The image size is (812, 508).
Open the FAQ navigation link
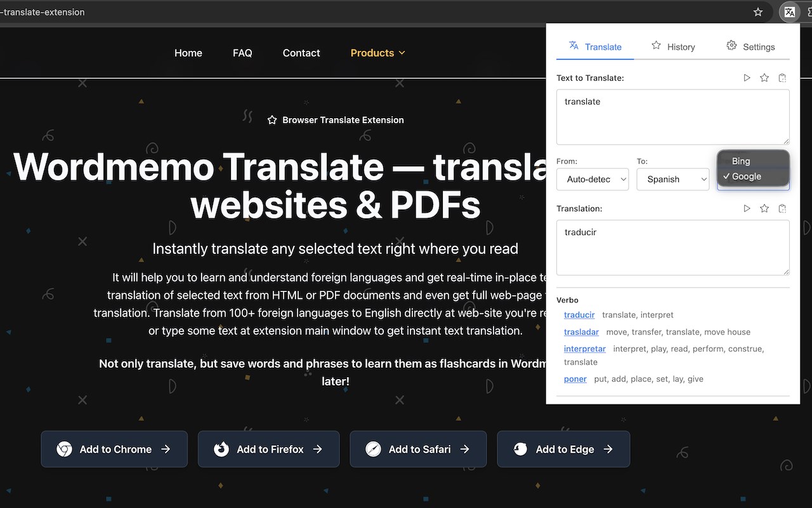242,53
